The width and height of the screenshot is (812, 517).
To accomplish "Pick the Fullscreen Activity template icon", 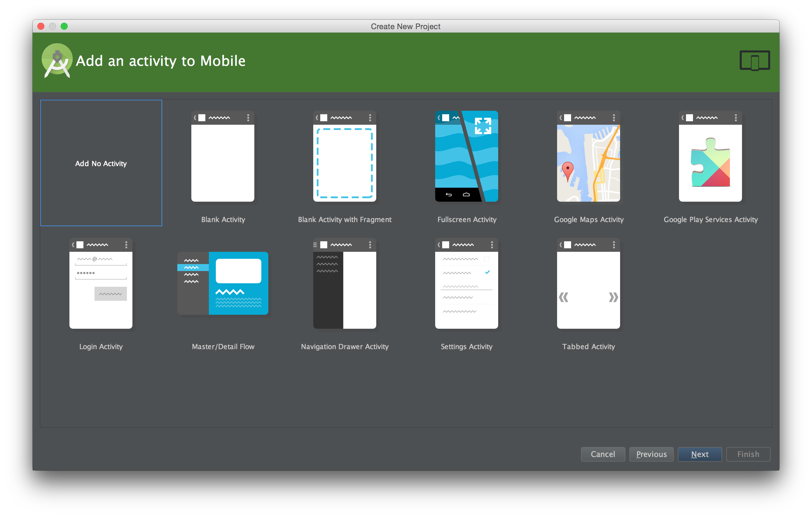I will pos(466,156).
